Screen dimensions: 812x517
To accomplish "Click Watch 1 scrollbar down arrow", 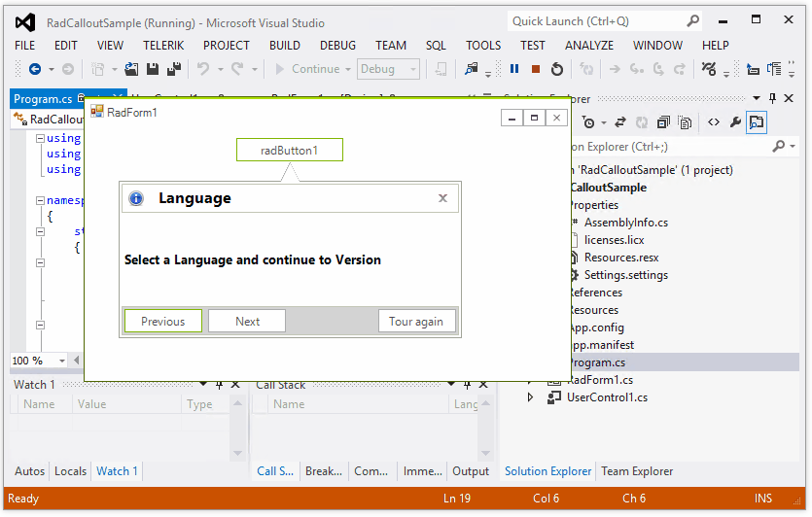I will 237,453.
